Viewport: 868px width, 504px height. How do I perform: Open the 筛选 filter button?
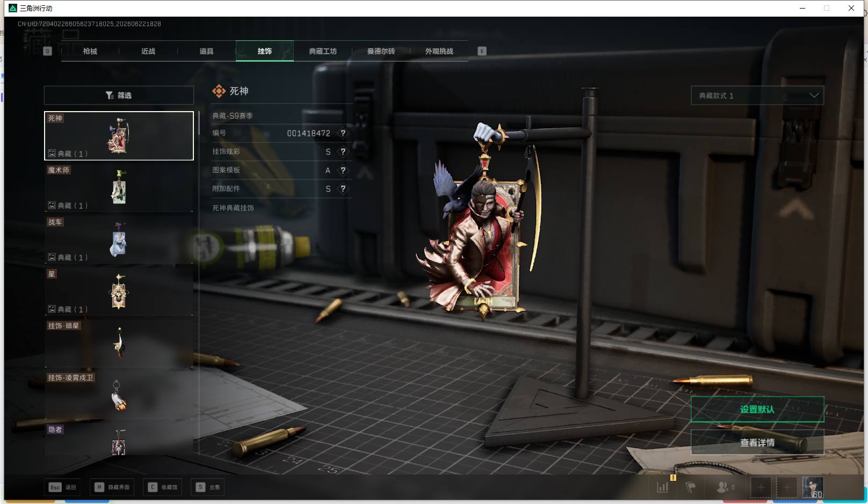pos(119,95)
